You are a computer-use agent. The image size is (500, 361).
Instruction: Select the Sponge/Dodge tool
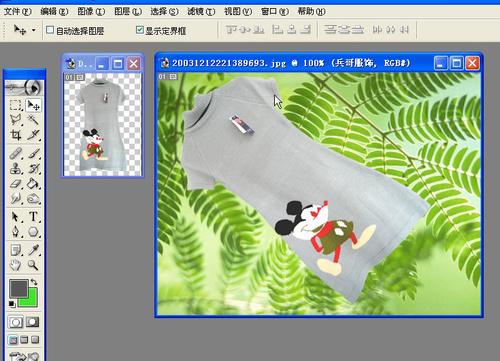[33, 198]
